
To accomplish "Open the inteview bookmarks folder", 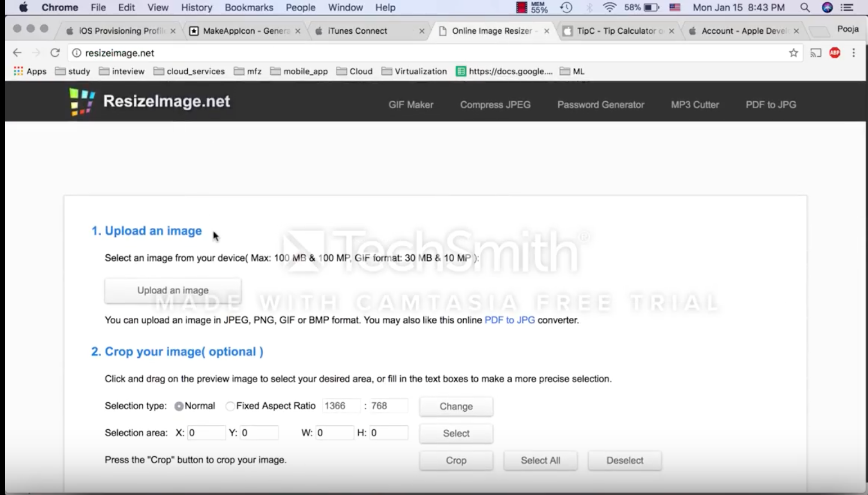I will tap(121, 71).
